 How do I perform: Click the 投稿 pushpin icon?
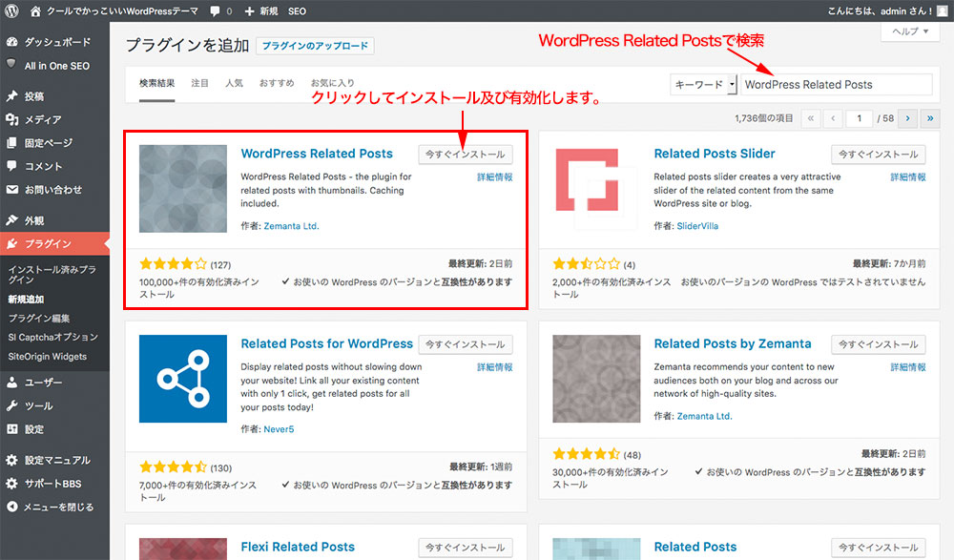(11, 95)
